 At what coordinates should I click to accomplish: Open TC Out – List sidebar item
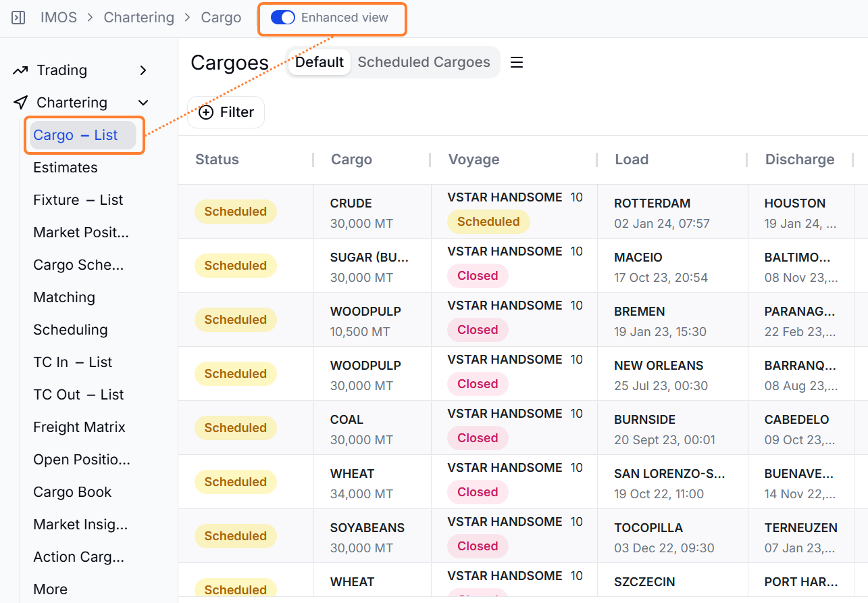tap(78, 395)
